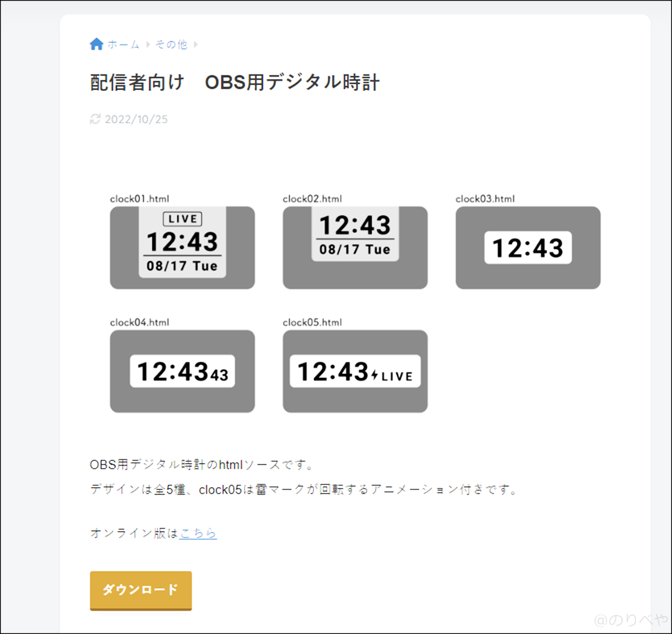Image resolution: width=672 pixels, height=634 pixels.
Task: Click the date 2022/10/25
Action: click(136, 119)
